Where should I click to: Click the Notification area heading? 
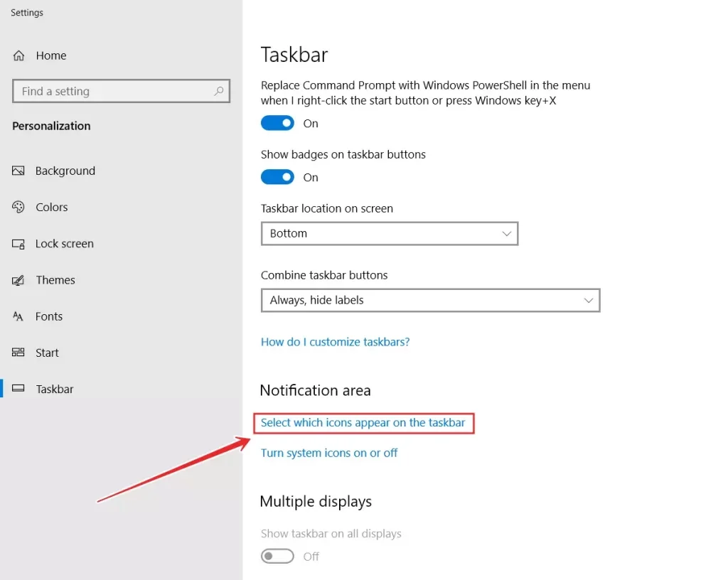[315, 390]
